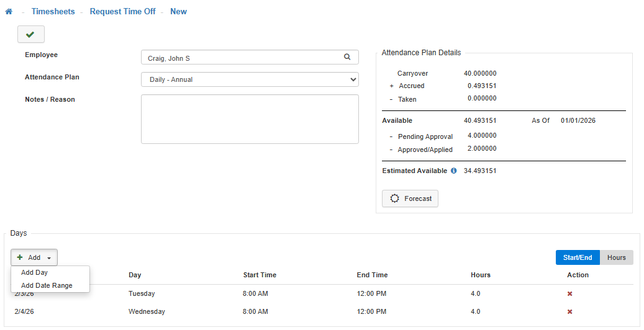This screenshot has width=644, height=330.
Task: Click into the Notes / Reason textbox
Action: click(x=250, y=119)
